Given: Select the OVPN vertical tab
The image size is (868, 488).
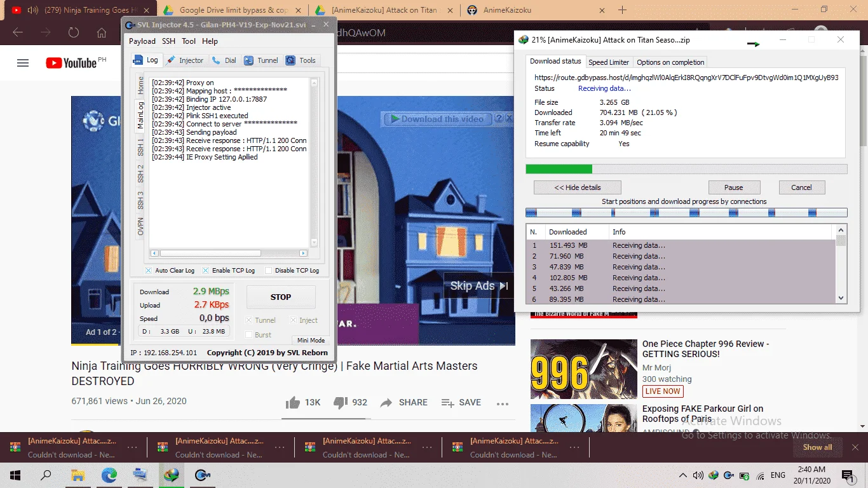Looking at the screenshot, I should click(x=141, y=226).
